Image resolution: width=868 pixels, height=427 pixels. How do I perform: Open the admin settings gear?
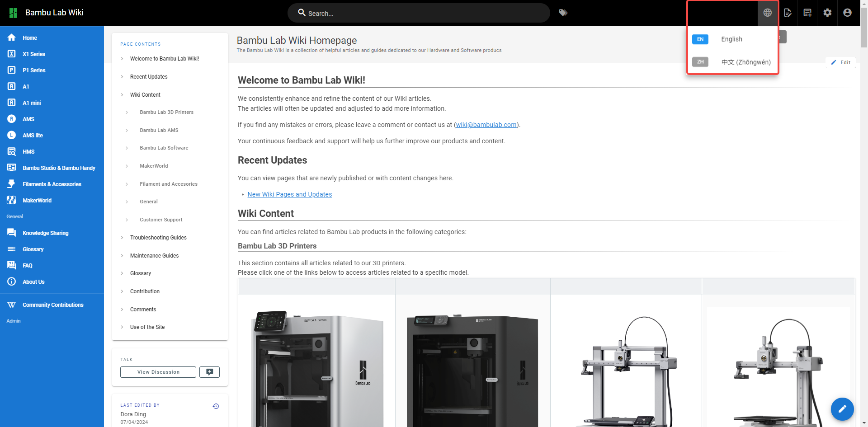click(x=827, y=13)
